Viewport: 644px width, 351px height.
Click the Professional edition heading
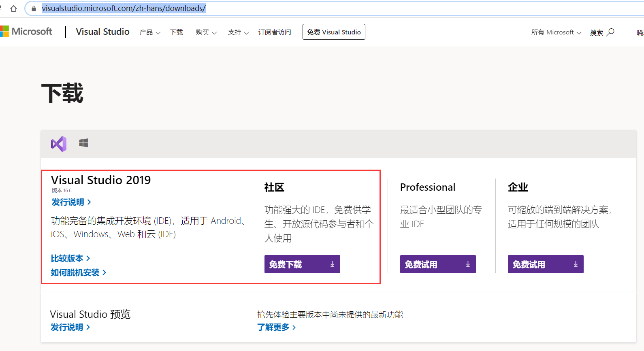point(428,187)
